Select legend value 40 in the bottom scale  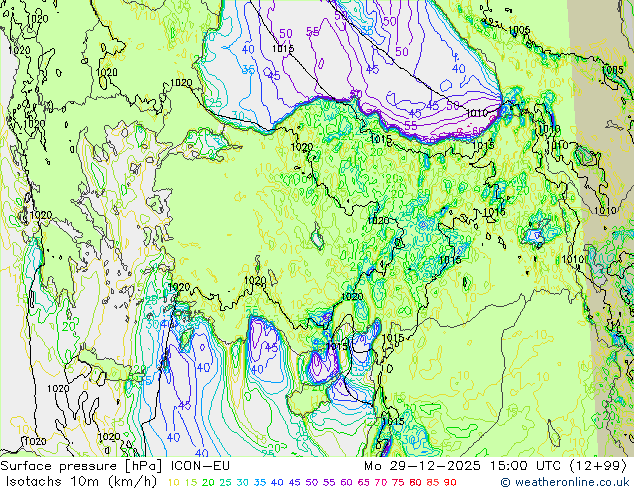(277, 483)
